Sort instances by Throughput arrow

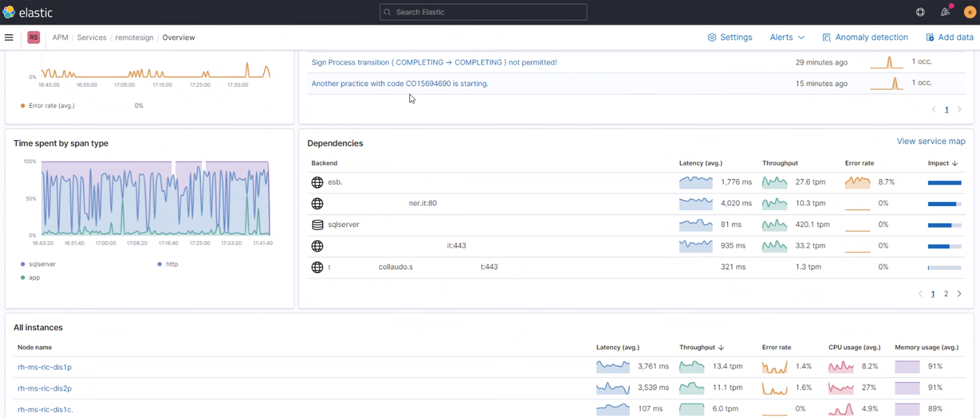point(721,347)
